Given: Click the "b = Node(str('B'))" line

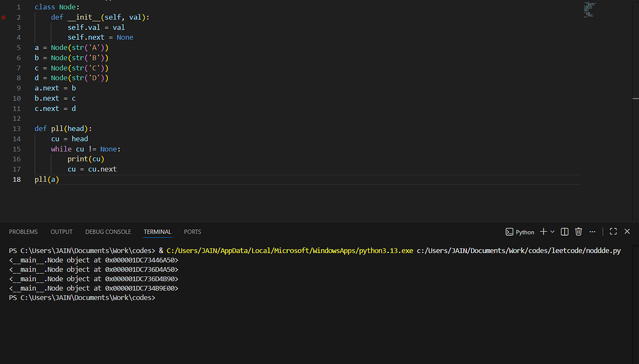Looking at the screenshot, I should pos(72,58).
